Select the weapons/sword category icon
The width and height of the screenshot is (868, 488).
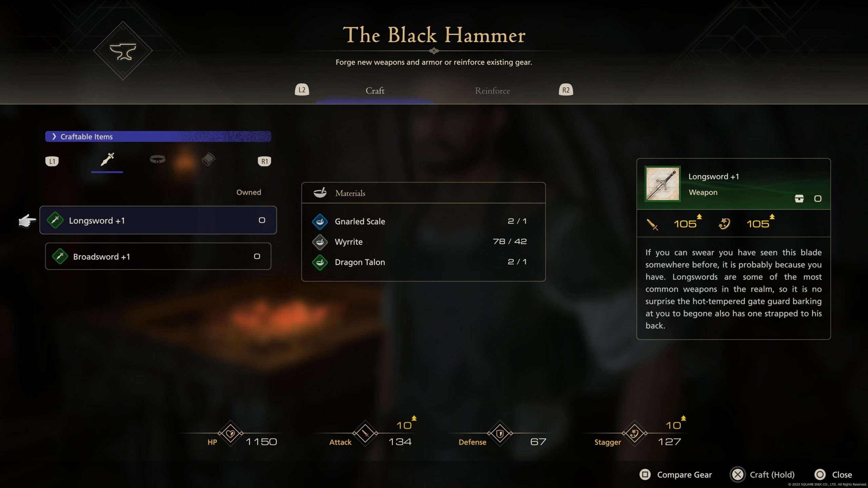coord(107,159)
